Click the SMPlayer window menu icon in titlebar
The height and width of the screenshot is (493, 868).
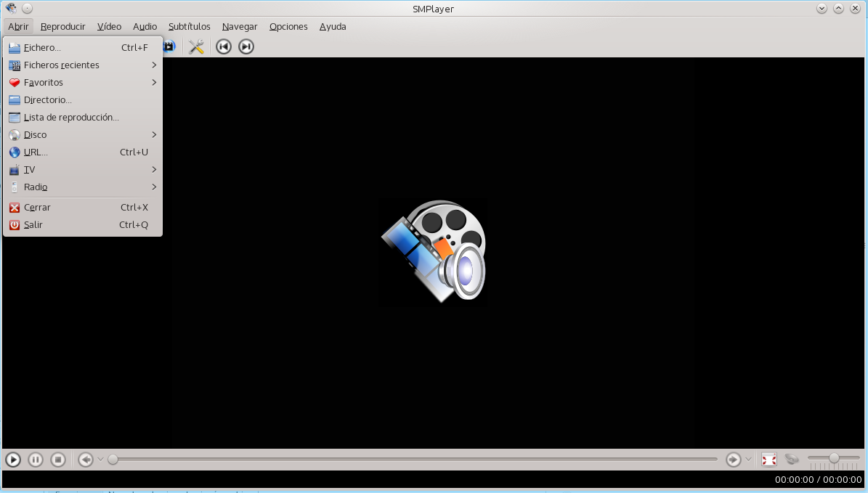(11, 8)
